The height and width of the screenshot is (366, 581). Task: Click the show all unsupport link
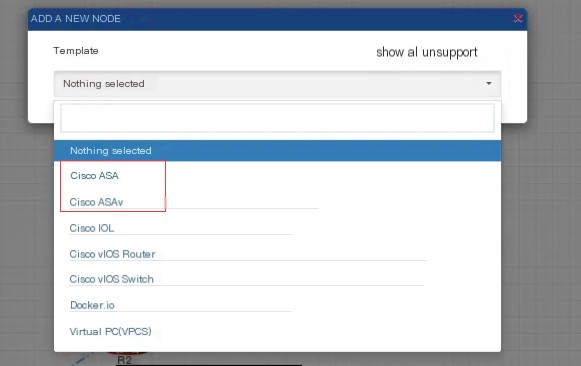coord(427,52)
